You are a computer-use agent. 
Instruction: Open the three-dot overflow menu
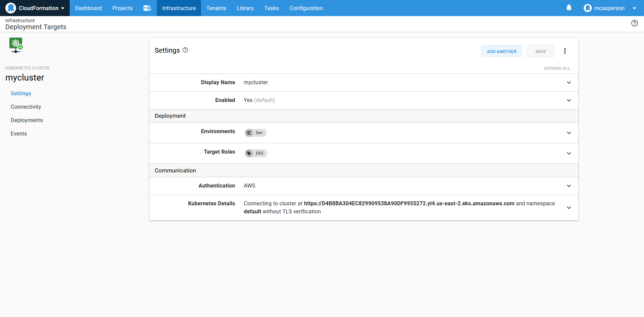(565, 51)
